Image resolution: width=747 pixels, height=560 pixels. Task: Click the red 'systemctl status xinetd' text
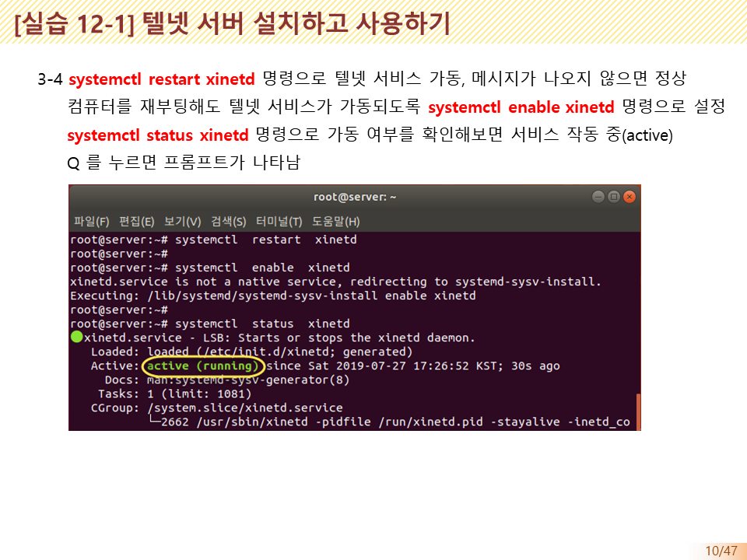[158, 135]
